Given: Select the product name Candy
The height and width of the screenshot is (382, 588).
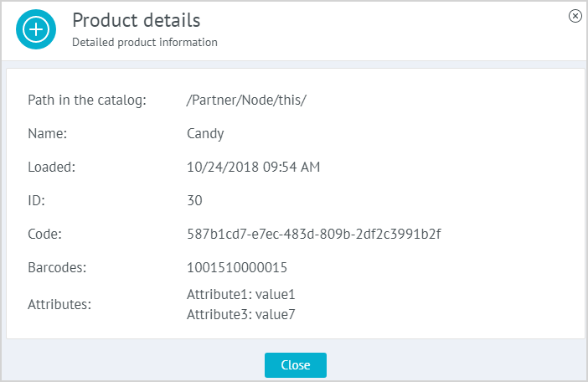Looking at the screenshot, I should click(x=205, y=133).
